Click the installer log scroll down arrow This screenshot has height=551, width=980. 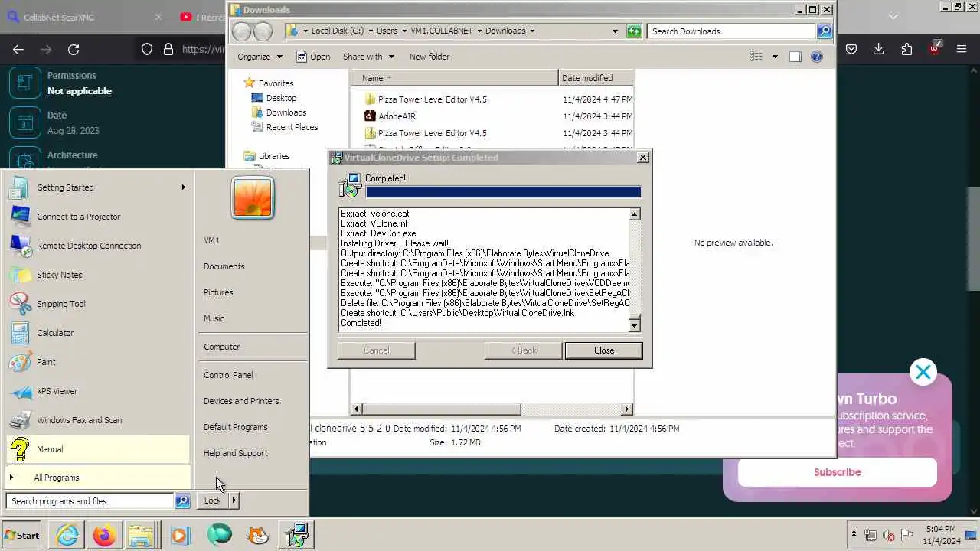click(x=634, y=325)
